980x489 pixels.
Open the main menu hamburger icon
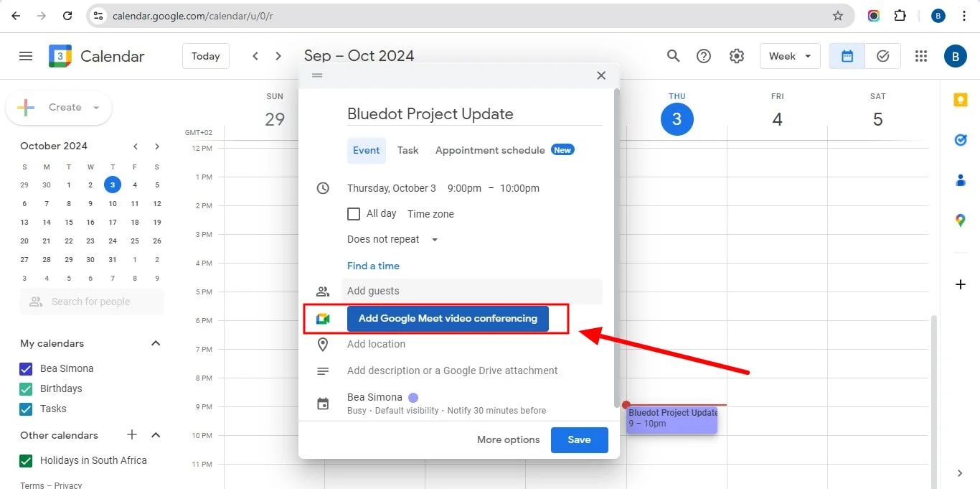tap(26, 56)
